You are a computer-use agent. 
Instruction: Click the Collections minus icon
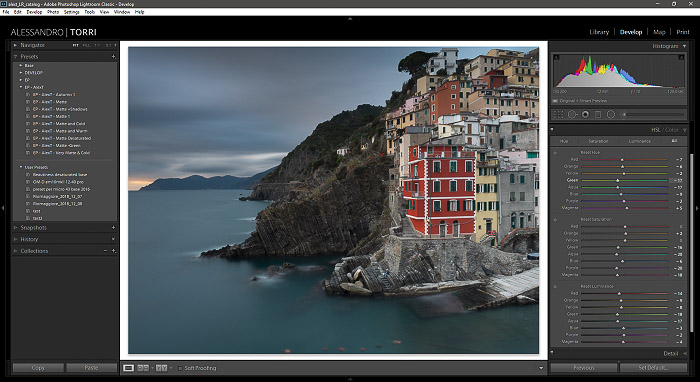coord(106,251)
